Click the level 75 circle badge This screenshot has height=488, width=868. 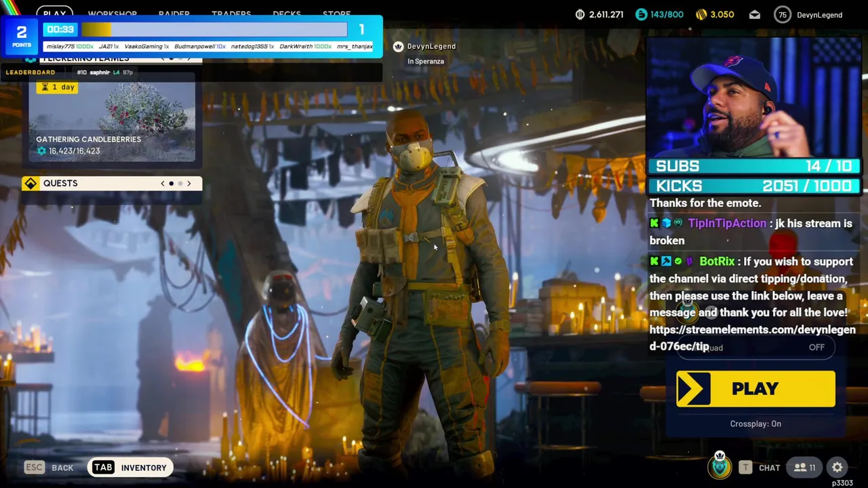click(x=783, y=15)
